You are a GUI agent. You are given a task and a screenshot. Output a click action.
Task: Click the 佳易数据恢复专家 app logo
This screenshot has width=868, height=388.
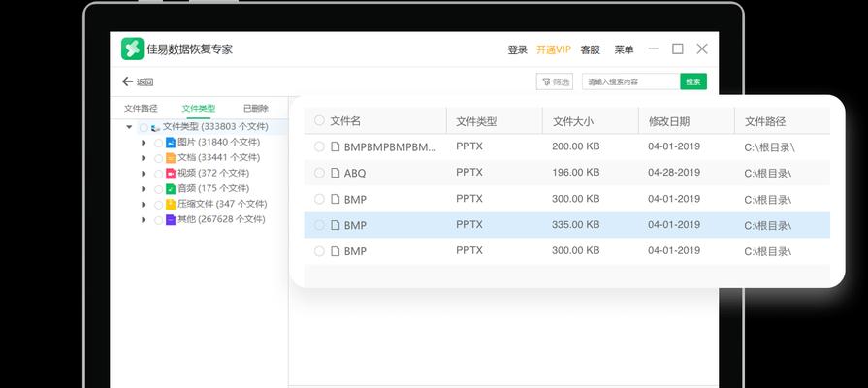132,48
